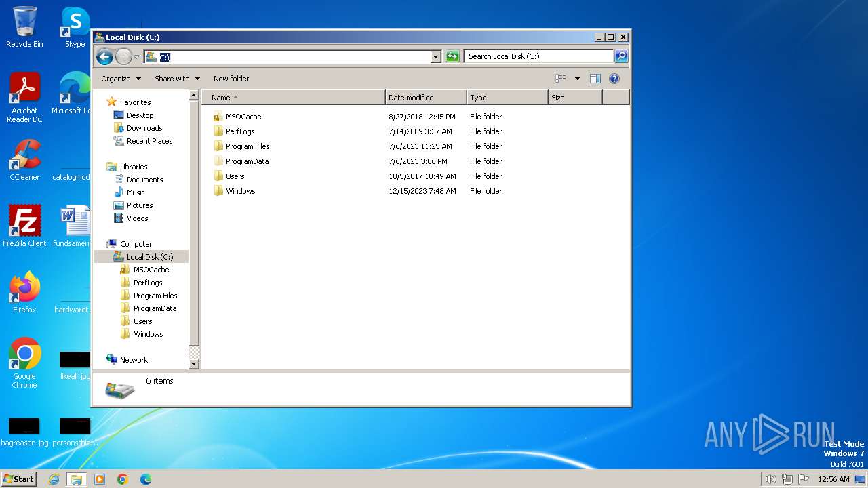Open recent pages dropdown next to Forward
This screenshot has height=488, width=868.
coord(136,57)
